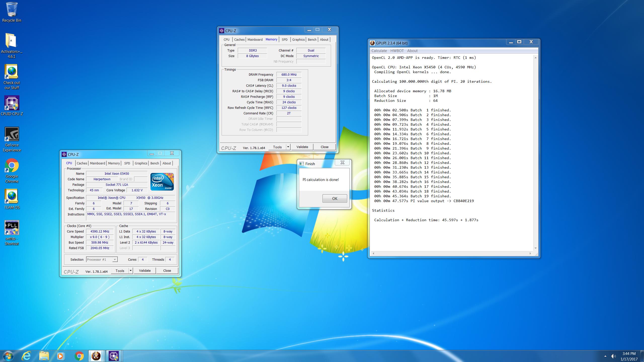Open the Check out our Stuff shortcut
Image resolution: width=644 pixels, height=362 pixels.
point(12,77)
